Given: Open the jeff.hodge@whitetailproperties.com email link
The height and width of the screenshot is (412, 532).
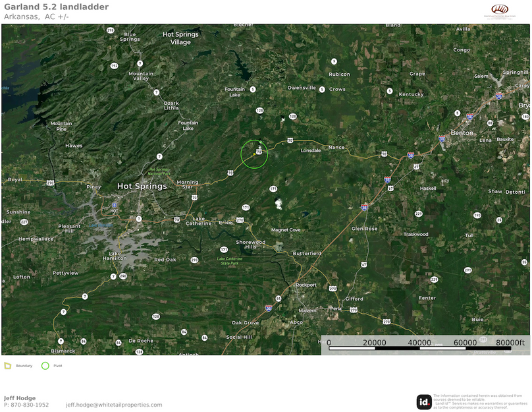Looking at the screenshot, I should 114,405.
